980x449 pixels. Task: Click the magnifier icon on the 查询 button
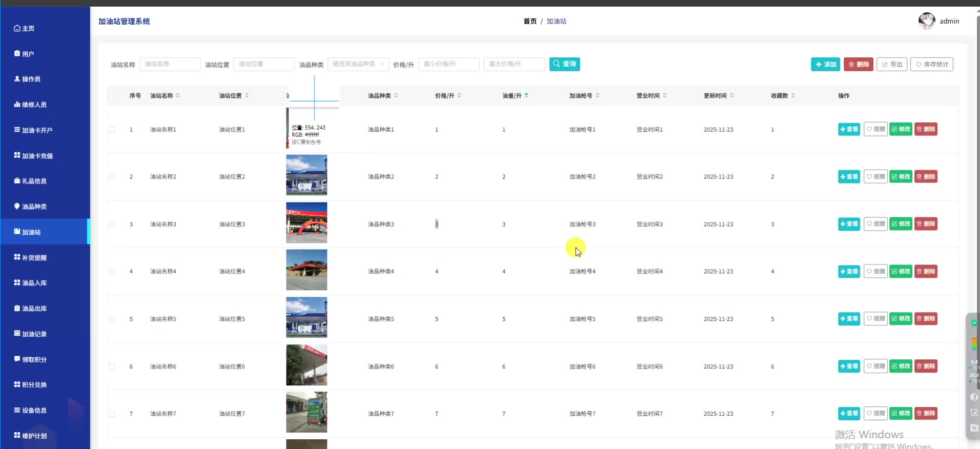(x=557, y=64)
